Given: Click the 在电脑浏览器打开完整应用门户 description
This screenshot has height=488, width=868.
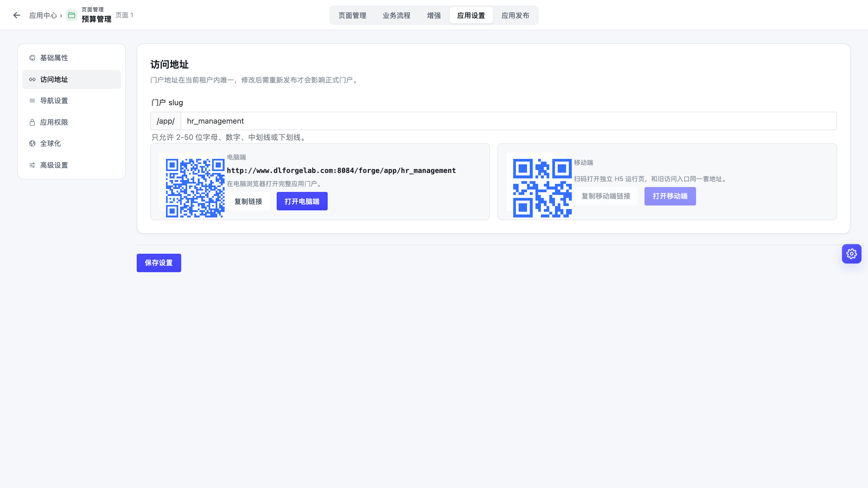Looking at the screenshot, I should click(275, 184).
